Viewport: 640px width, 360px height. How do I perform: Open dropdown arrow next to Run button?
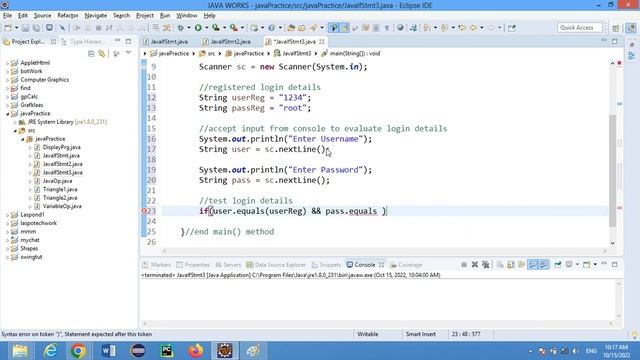pos(207,28)
